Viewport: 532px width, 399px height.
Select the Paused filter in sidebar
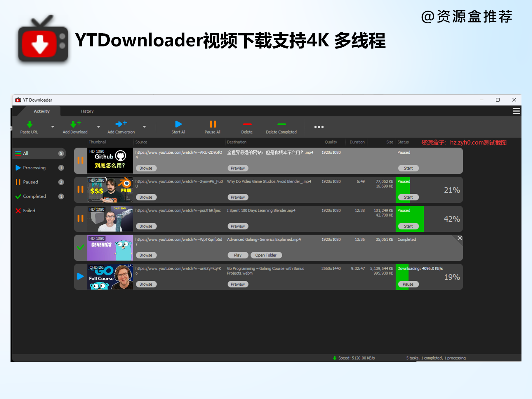coord(39,182)
